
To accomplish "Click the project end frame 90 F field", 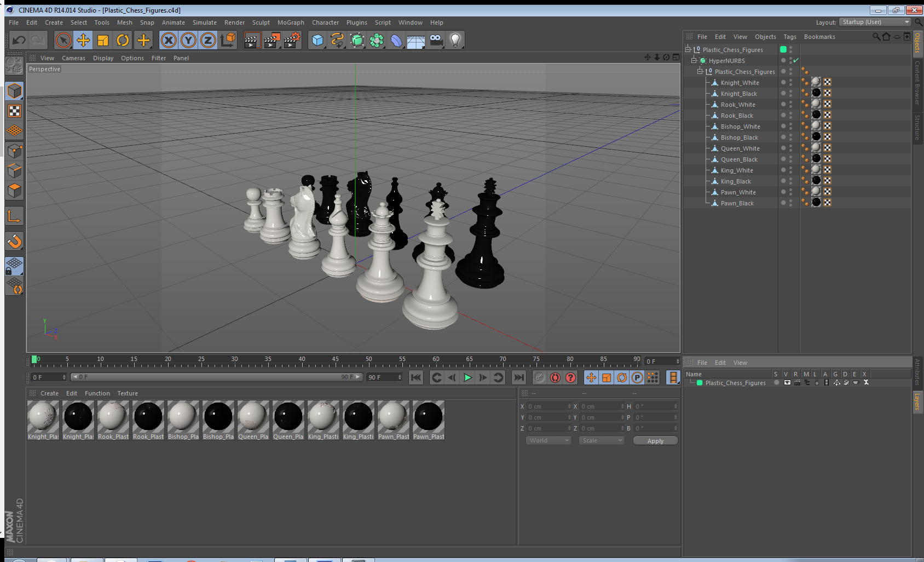I will (x=384, y=377).
